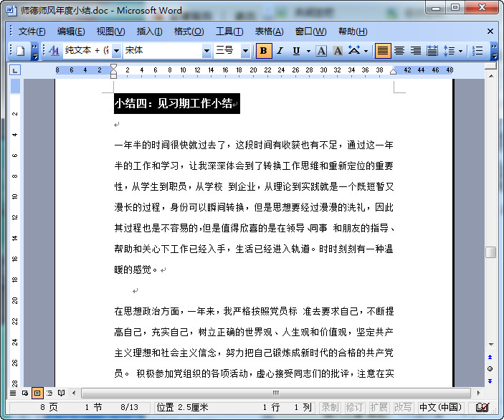Click the spelling and grammar status icon
The image size is (504, 420).
[482, 408]
